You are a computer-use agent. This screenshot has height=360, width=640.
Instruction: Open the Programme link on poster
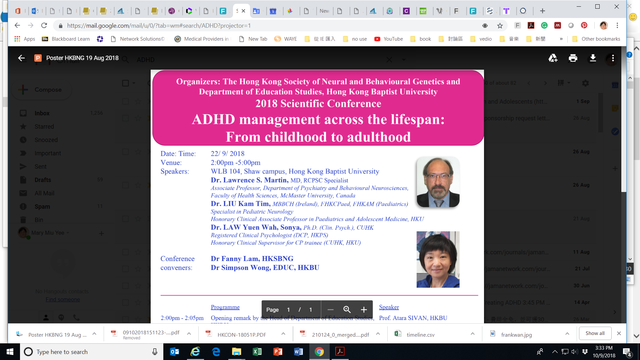225,307
